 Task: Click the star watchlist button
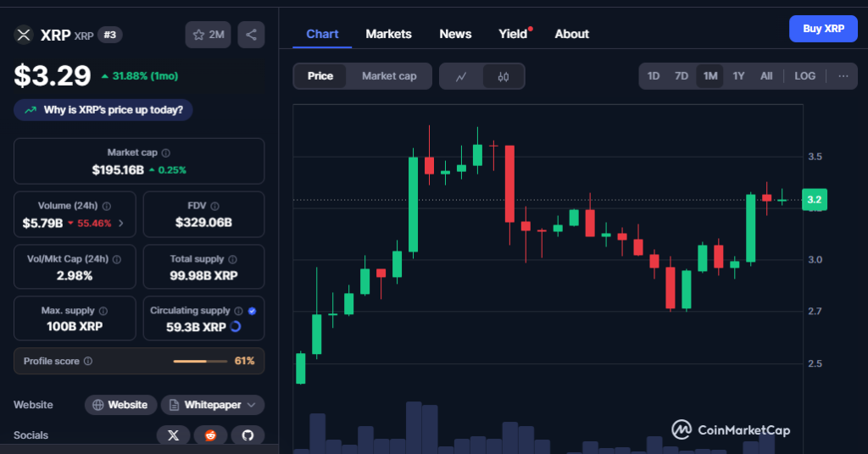pos(208,35)
